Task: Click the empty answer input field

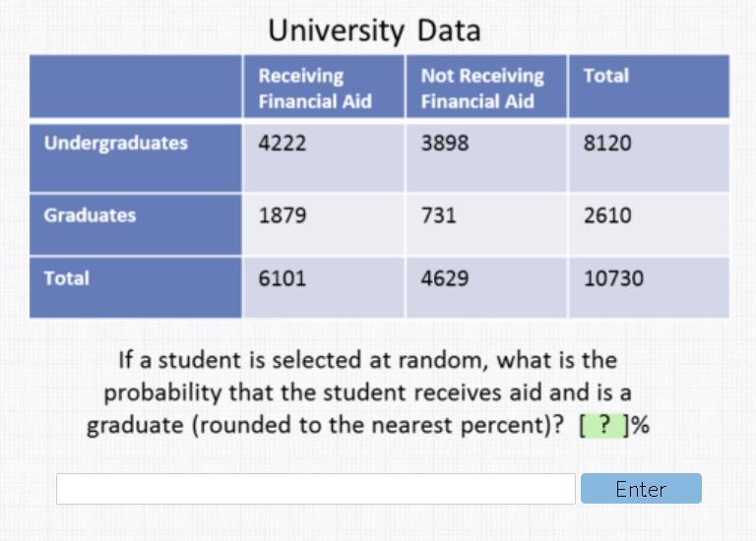Action: pyautogui.click(x=315, y=489)
